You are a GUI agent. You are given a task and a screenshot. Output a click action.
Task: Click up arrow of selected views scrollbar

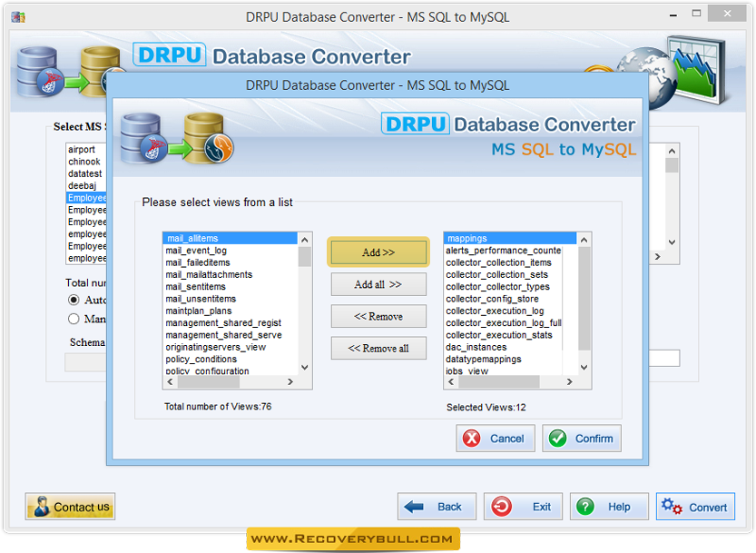point(584,240)
